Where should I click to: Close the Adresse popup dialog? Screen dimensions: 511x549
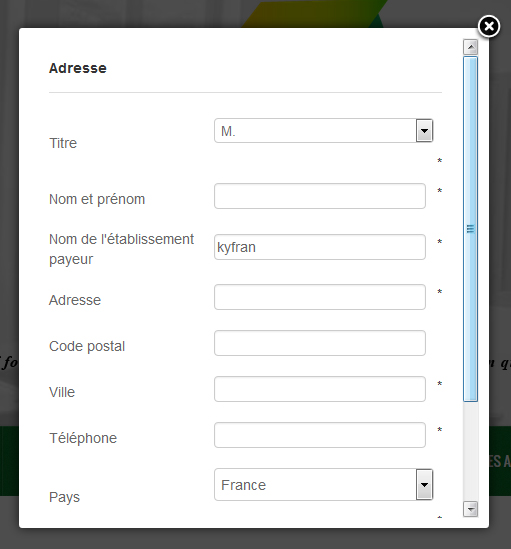pos(489,26)
